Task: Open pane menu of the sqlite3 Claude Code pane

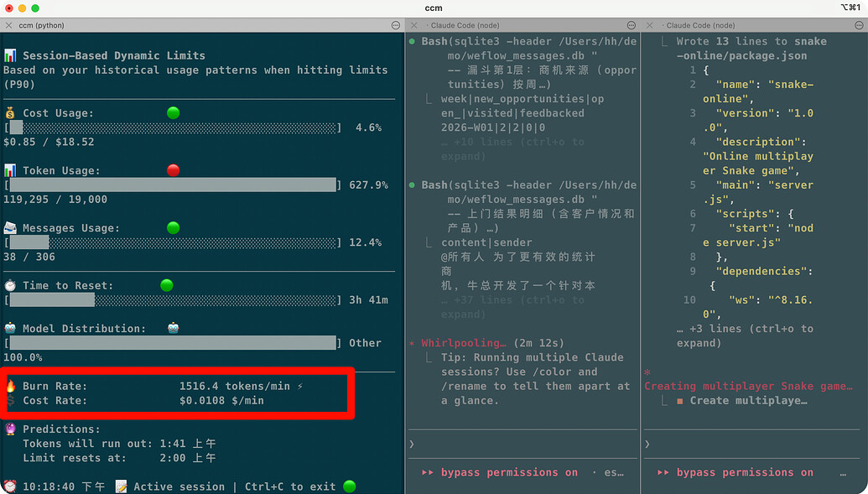Action: 631,25
